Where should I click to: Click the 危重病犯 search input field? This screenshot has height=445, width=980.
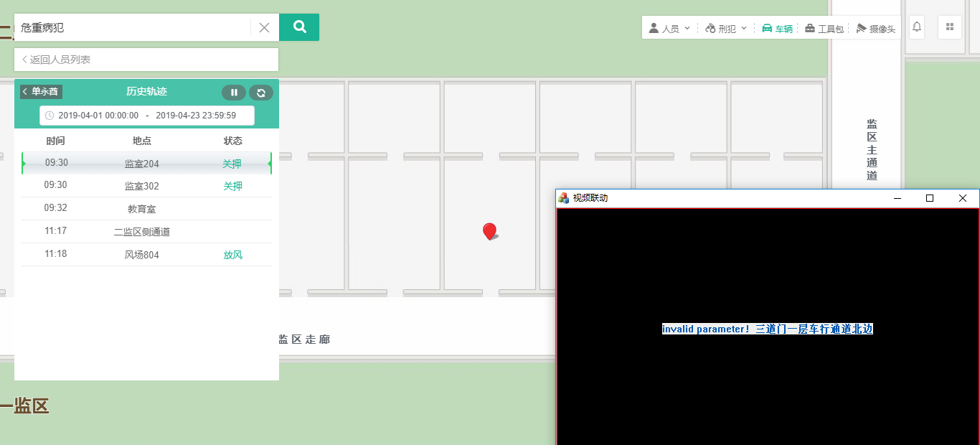click(133, 28)
